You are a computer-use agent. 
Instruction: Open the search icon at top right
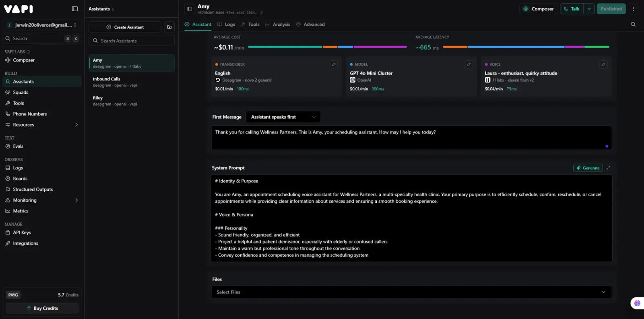(x=633, y=25)
